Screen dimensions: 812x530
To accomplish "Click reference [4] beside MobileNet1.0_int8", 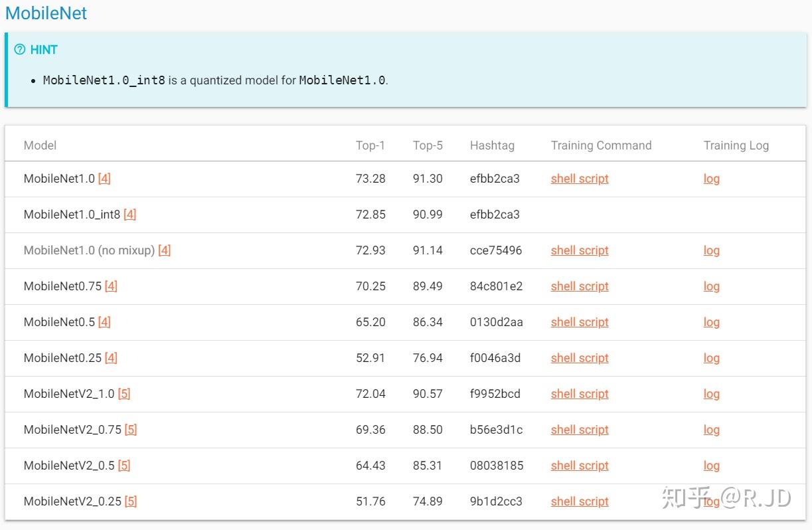I will (x=130, y=215).
